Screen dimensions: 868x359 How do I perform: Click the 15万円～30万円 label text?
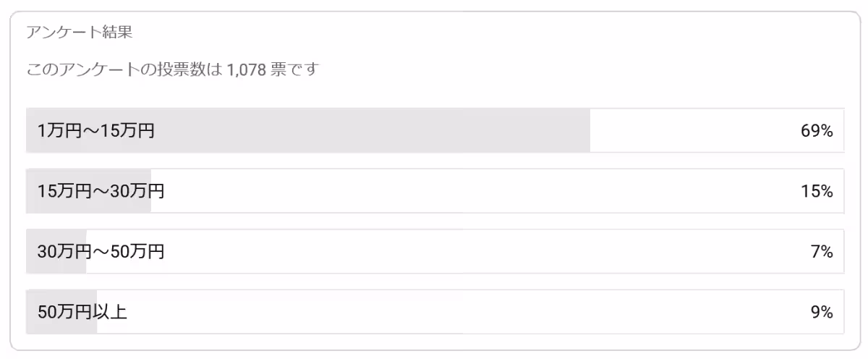tap(101, 192)
